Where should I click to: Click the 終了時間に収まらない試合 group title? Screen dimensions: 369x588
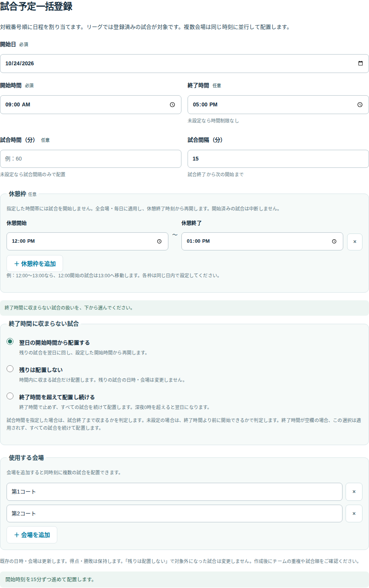coord(44,324)
